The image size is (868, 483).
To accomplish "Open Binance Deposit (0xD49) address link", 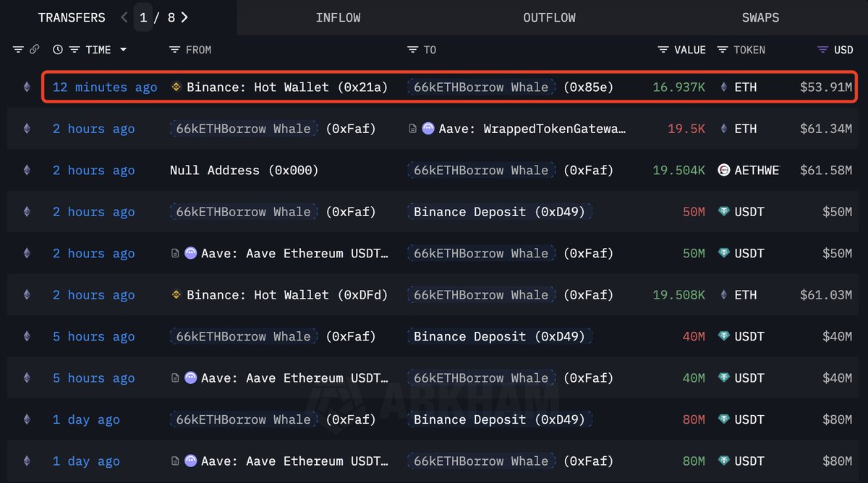I will (499, 211).
